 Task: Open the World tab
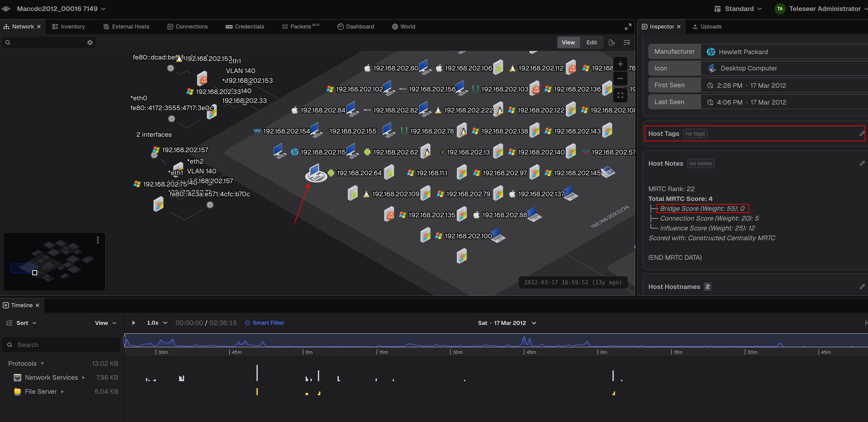tap(404, 27)
